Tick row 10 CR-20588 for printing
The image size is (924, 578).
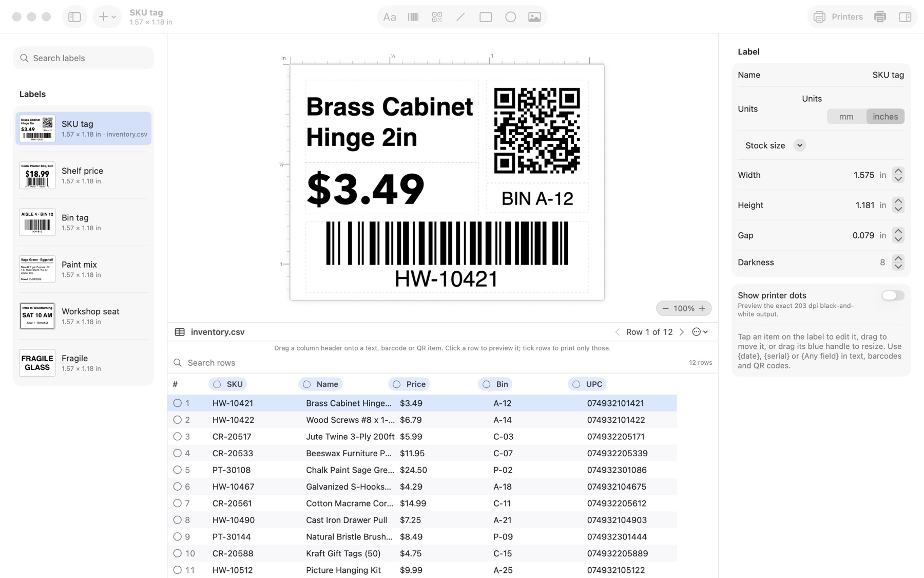[x=177, y=553]
